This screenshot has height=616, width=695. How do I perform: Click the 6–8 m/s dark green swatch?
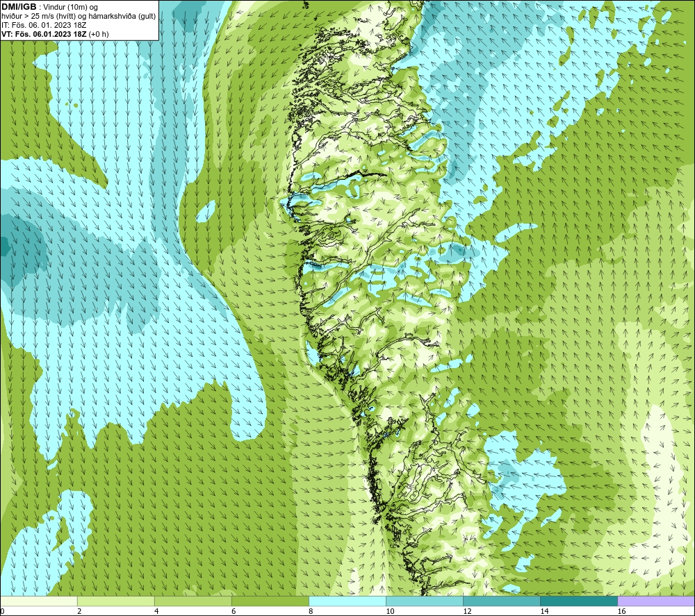(270, 601)
